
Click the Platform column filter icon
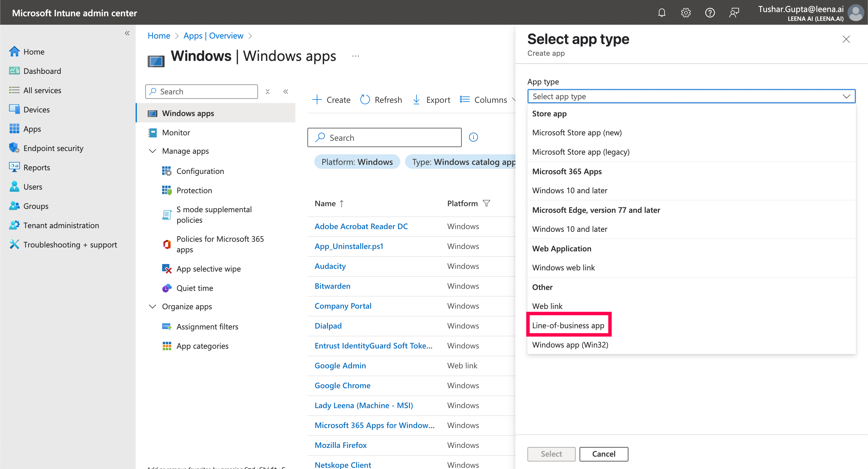(x=486, y=203)
